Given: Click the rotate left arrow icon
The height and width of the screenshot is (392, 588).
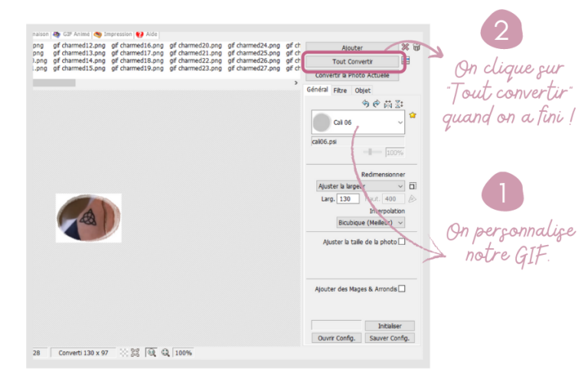Looking at the screenshot, I should 366,103.
